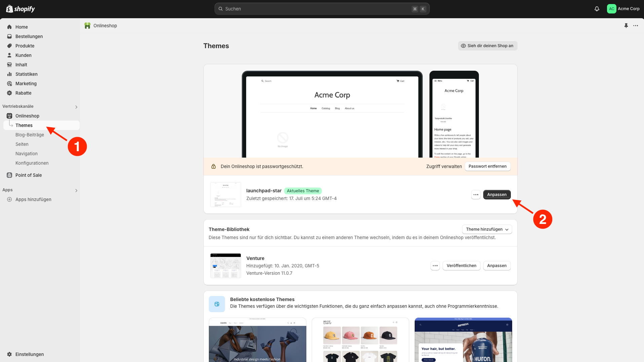Open launchpad-star three-dot actions menu

click(476, 195)
